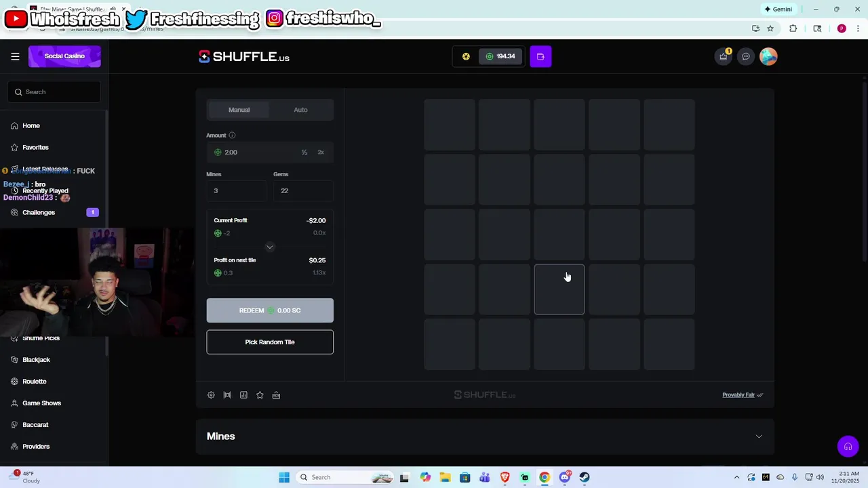868x488 pixels.
Task: Click the install app icon in address bar
Action: coord(755,28)
